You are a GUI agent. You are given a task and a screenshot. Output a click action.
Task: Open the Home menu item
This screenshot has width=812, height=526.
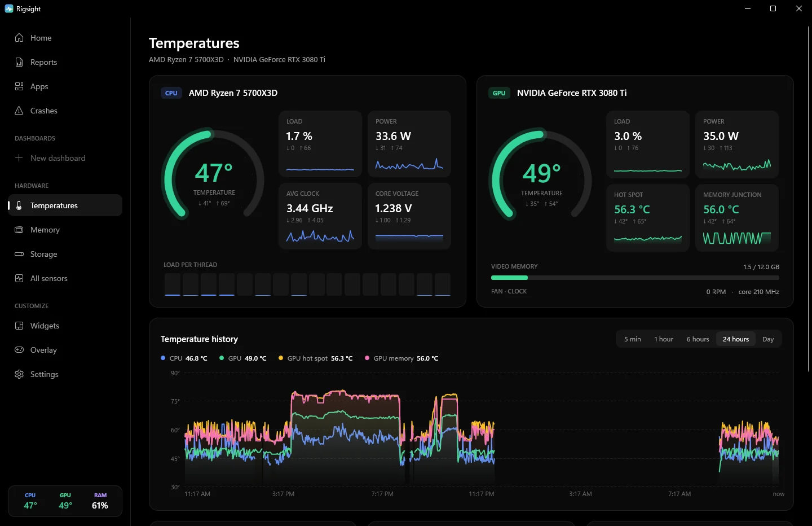65,38
